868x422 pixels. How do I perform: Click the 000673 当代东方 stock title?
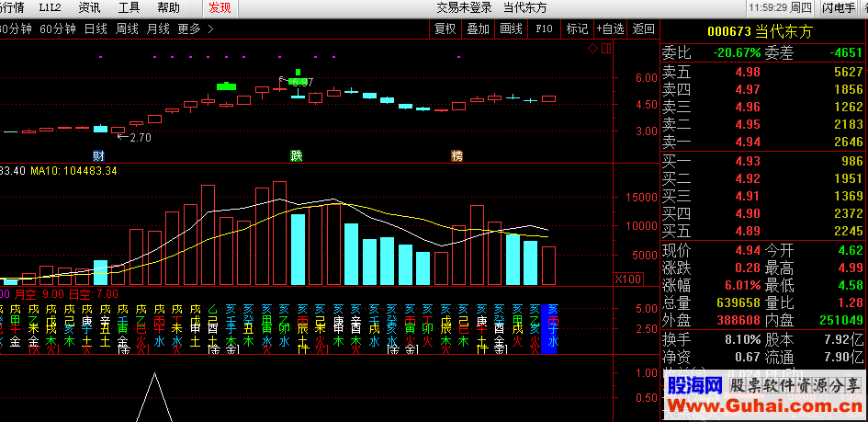(x=760, y=32)
